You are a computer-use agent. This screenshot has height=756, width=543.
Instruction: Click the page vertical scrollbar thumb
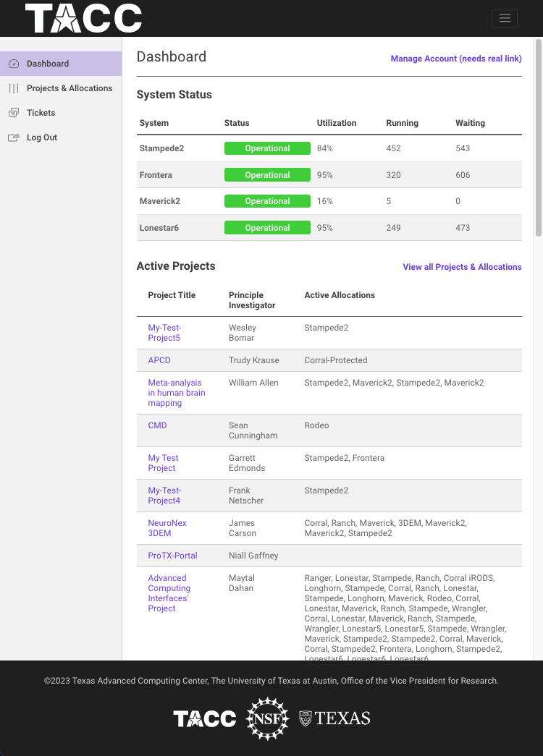[x=539, y=138]
